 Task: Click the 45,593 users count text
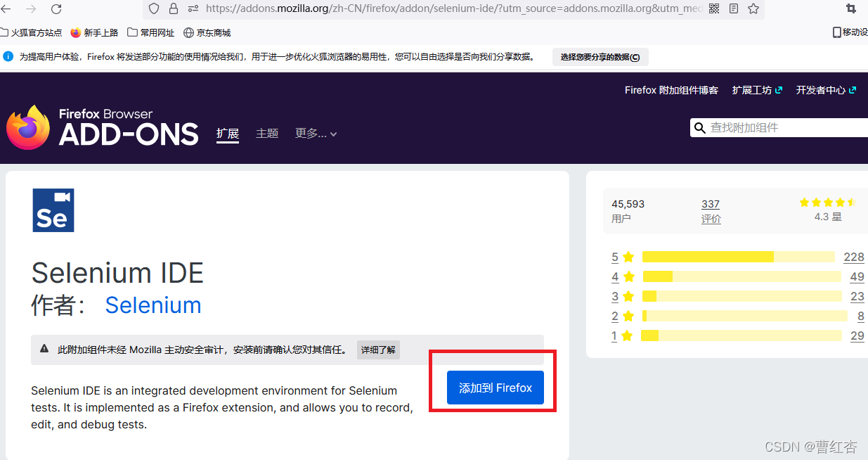628,204
